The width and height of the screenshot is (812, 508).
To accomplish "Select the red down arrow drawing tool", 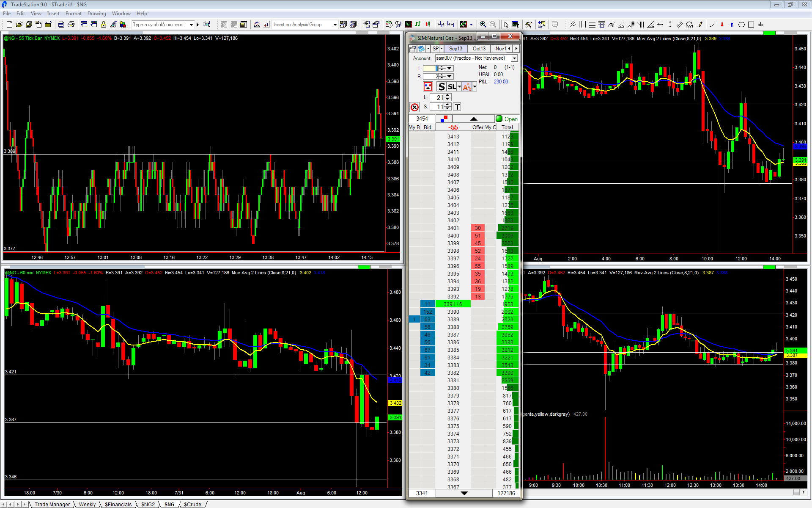I will (722, 25).
